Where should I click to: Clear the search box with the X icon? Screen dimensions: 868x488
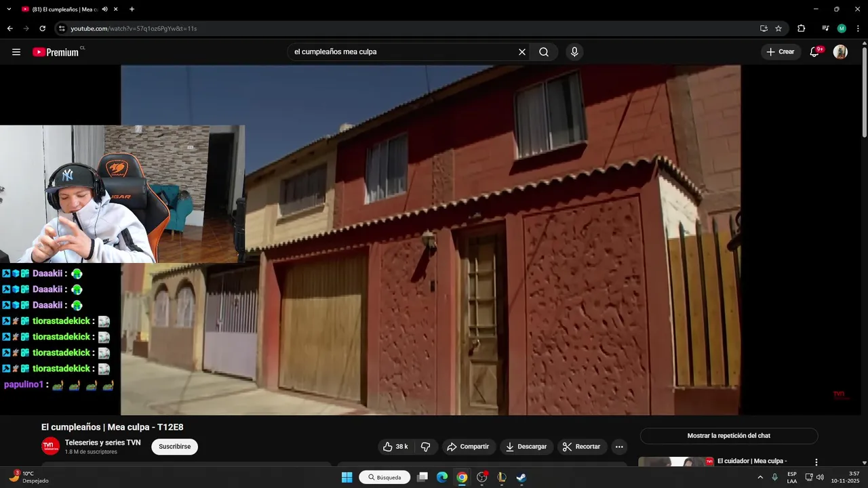(x=522, y=52)
